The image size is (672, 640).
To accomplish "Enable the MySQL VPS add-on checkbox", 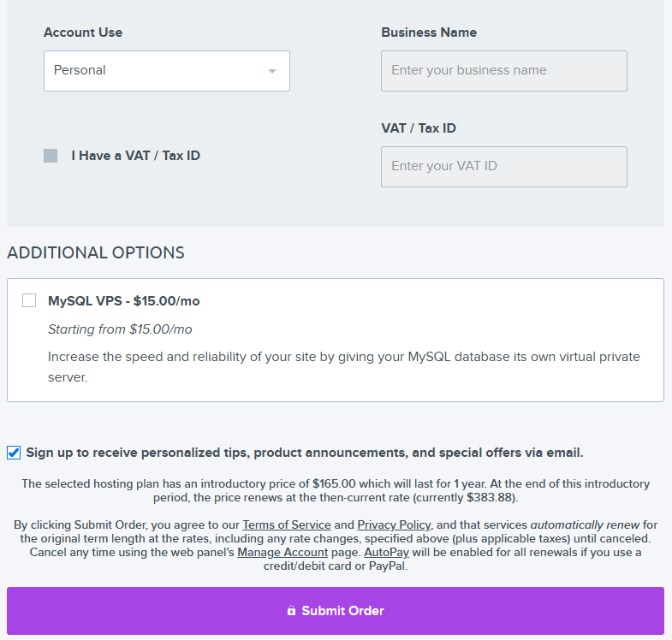I will (29, 300).
